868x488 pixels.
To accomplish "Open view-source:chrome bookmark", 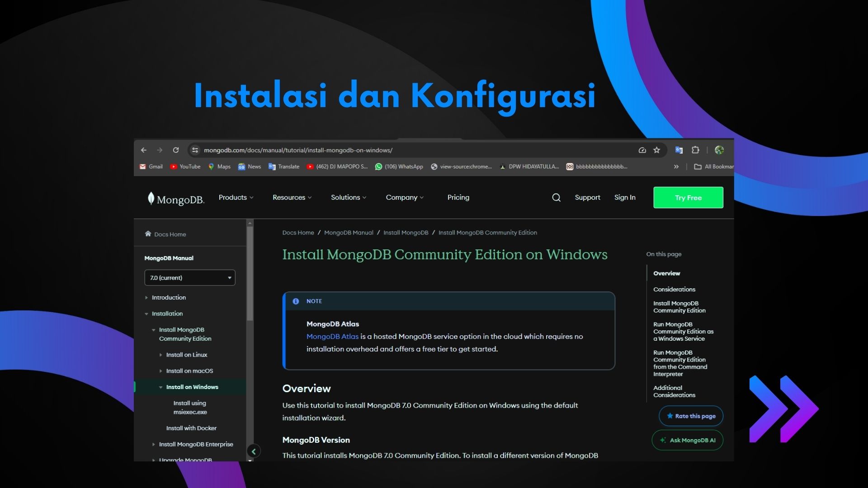I will (461, 167).
